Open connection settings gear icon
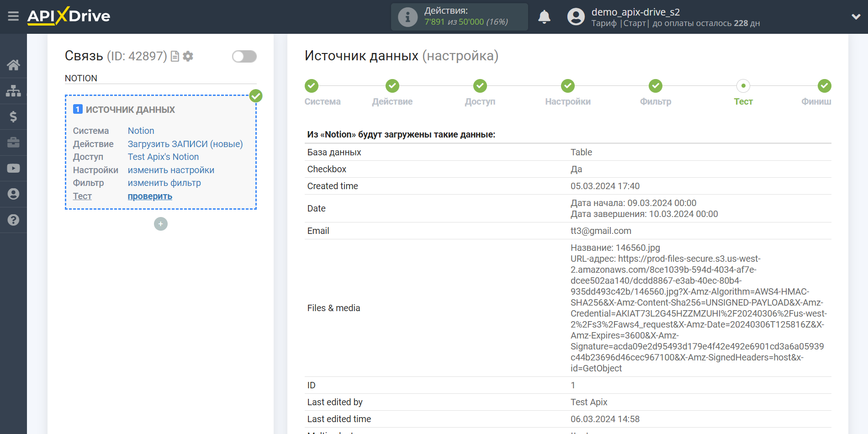Screen dimensions: 868x434 (188, 56)
